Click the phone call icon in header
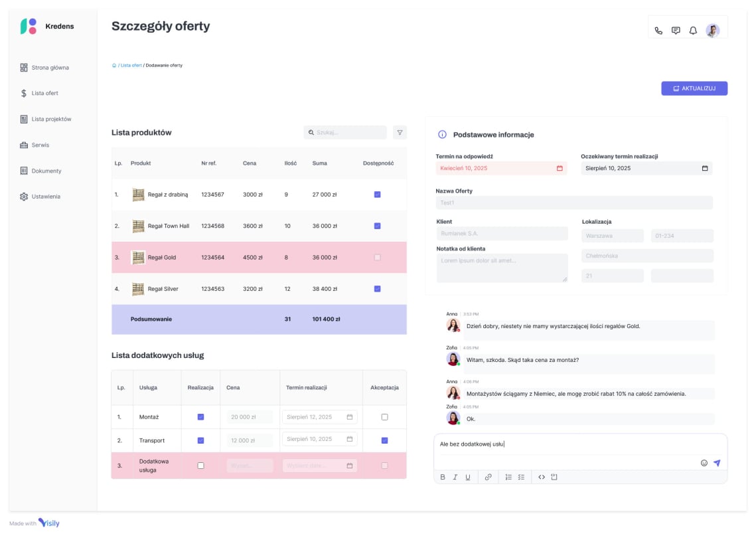This screenshot has height=536, width=756. coord(658,31)
